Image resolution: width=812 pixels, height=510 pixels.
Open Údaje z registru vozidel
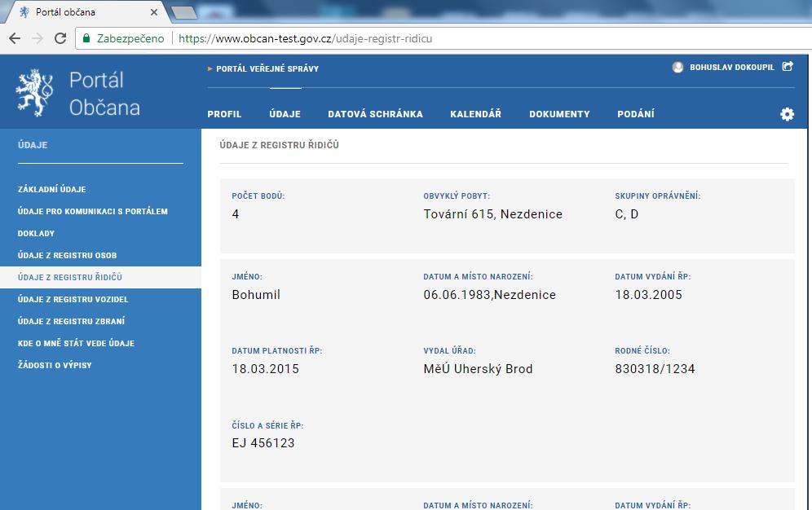[x=73, y=299]
